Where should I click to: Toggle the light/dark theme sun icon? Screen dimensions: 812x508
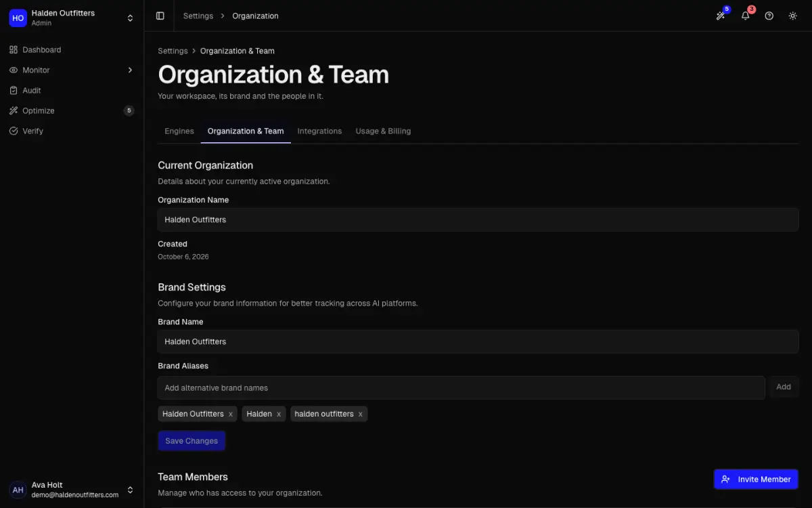(792, 16)
